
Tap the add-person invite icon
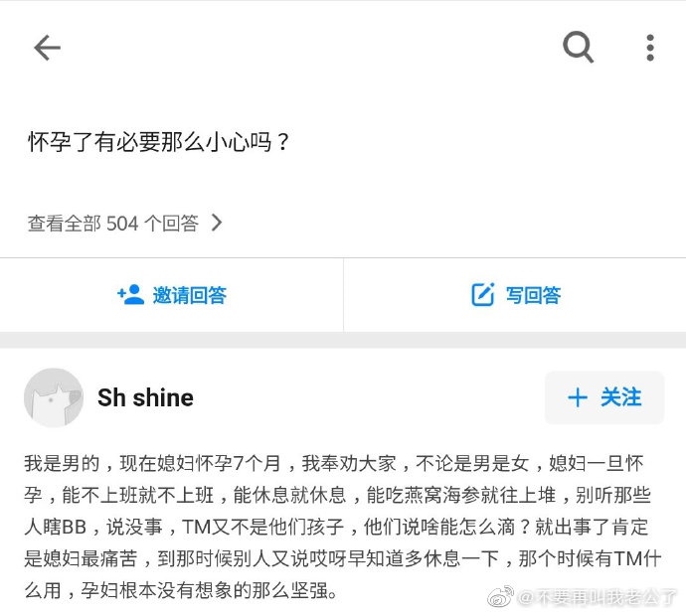pos(130,295)
